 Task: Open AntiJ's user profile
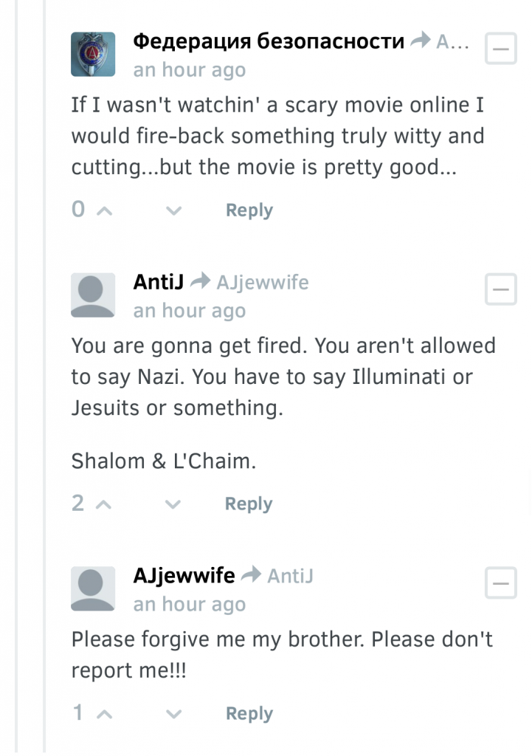157,281
